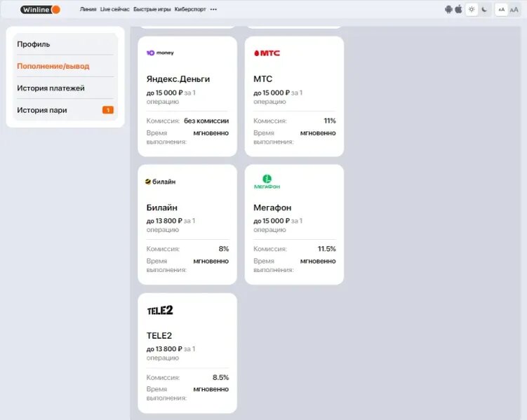
Task: Click 'мгновенно' on the МТС card
Action: coord(318,133)
